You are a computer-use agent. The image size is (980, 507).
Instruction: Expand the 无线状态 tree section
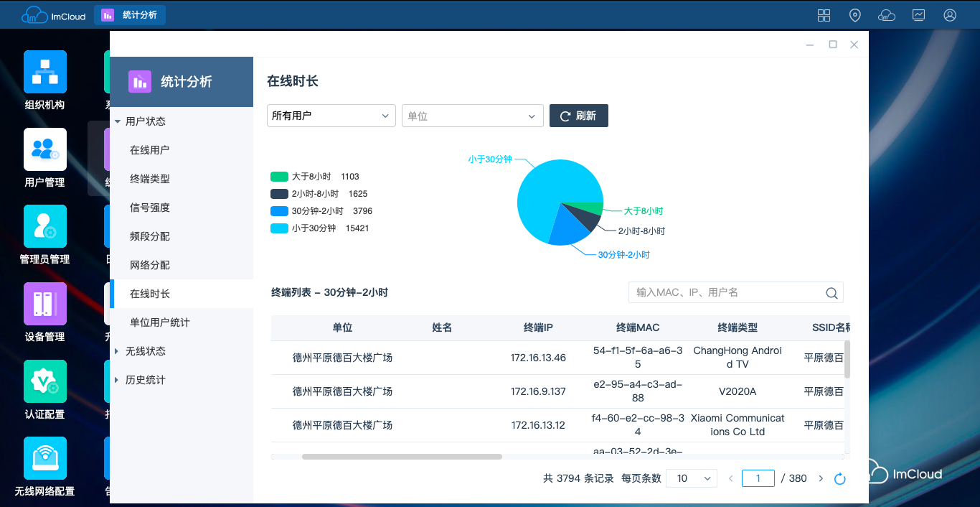coord(145,351)
